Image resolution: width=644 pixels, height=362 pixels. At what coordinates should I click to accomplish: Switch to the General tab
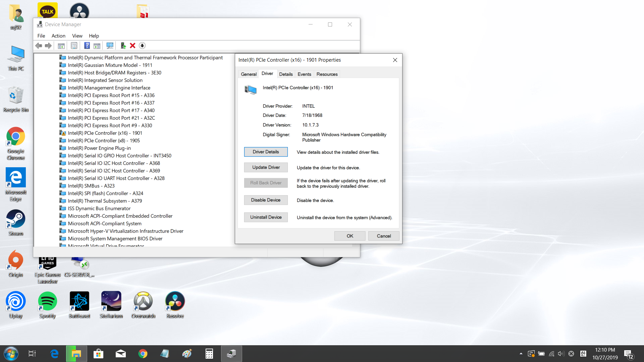tap(249, 74)
